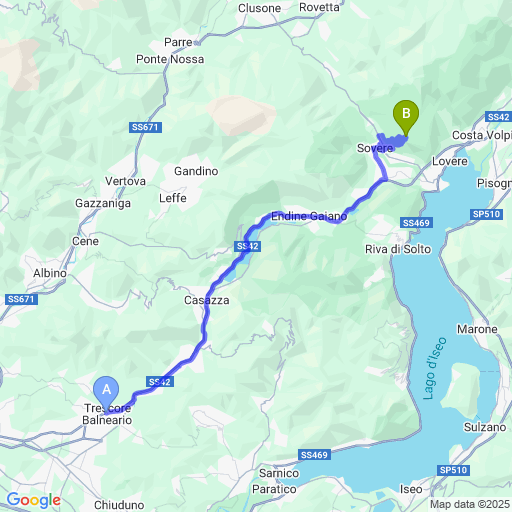This screenshot has height=512, width=512.
Task: Click the blue marker A pin
Action: pos(106,393)
